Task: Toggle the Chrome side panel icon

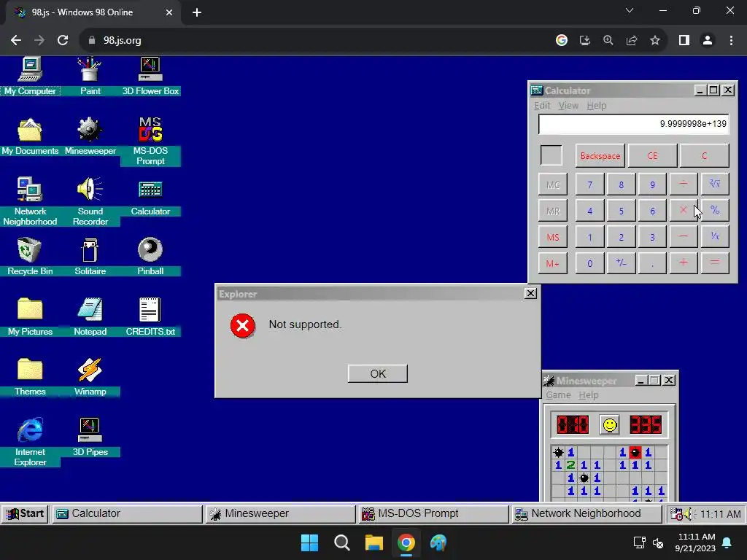Action: [x=684, y=41]
